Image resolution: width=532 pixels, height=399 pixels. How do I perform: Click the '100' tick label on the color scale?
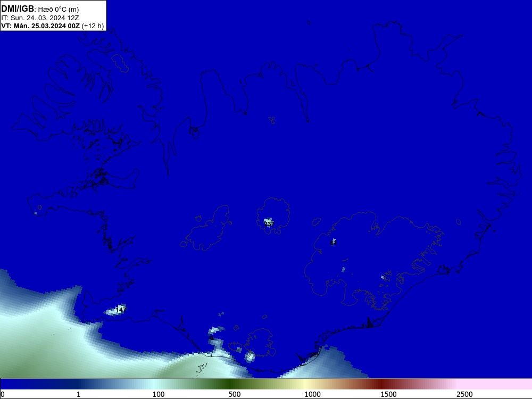pos(159,394)
